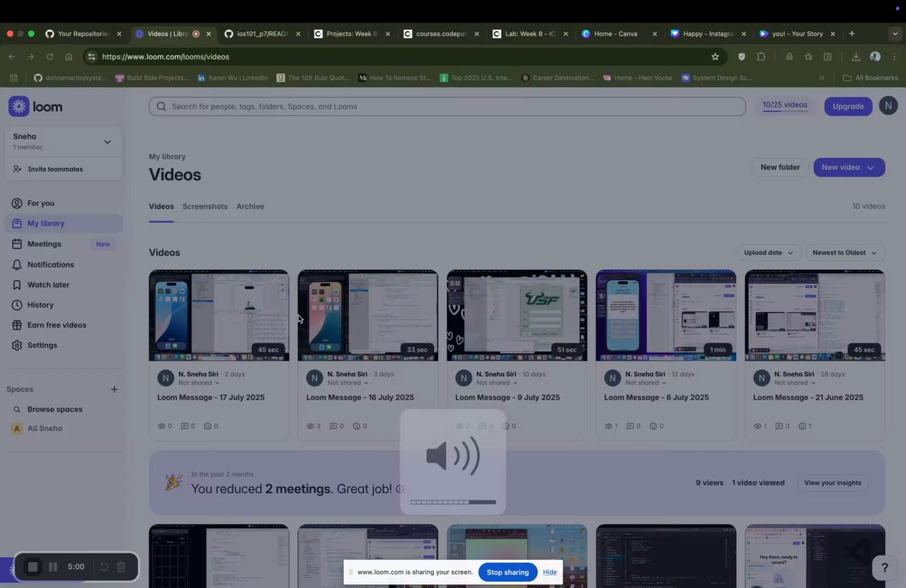
Task: Open For you in the sidebar
Action: 64,203
